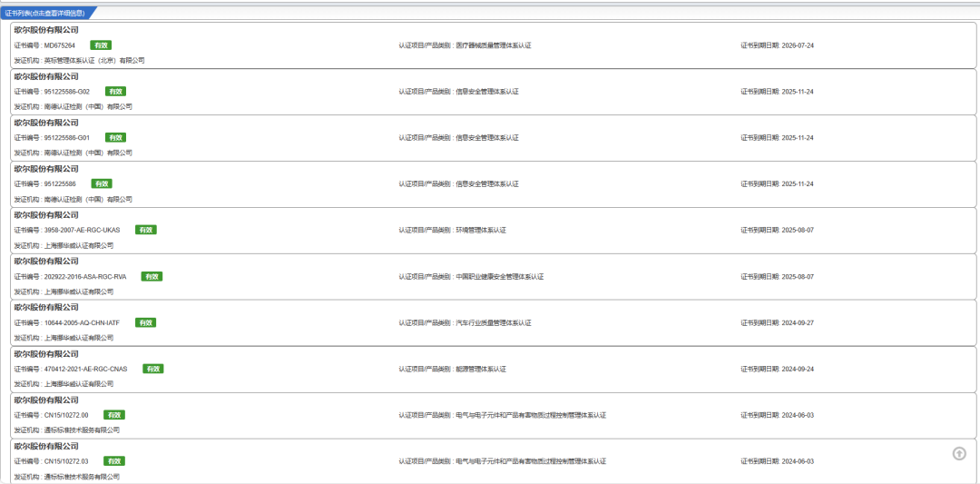The height and width of the screenshot is (484, 980).
Task: Select 能源管理体系认证 category text
Action: click(481, 369)
